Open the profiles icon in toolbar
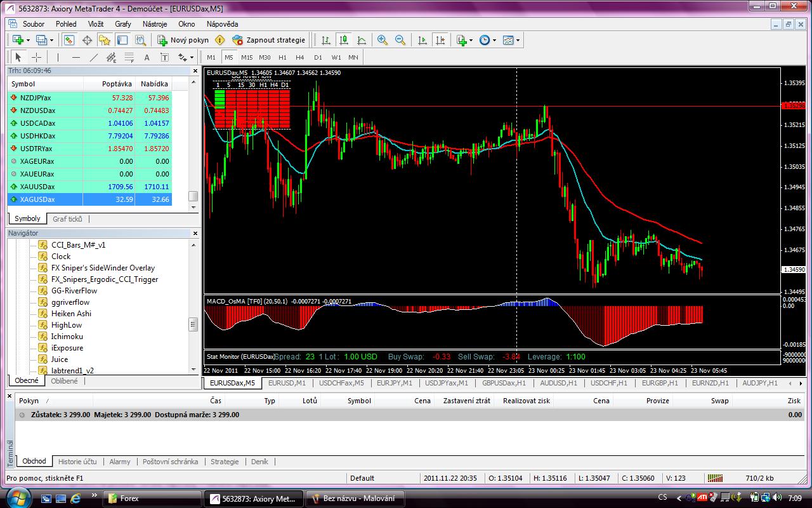Image resolution: width=812 pixels, height=508 pixels. tap(42, 40)
